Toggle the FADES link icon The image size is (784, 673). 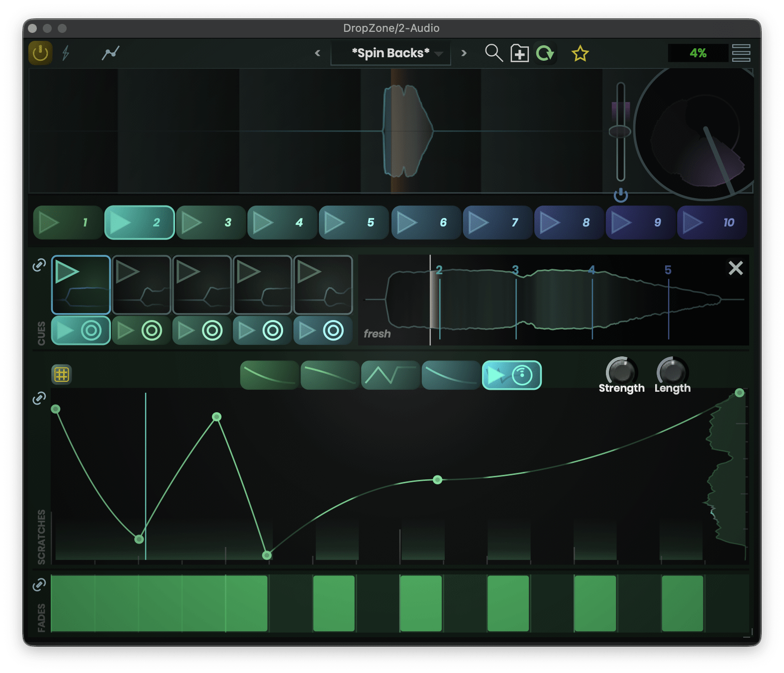pyautogui.click(x=39, y=584)
